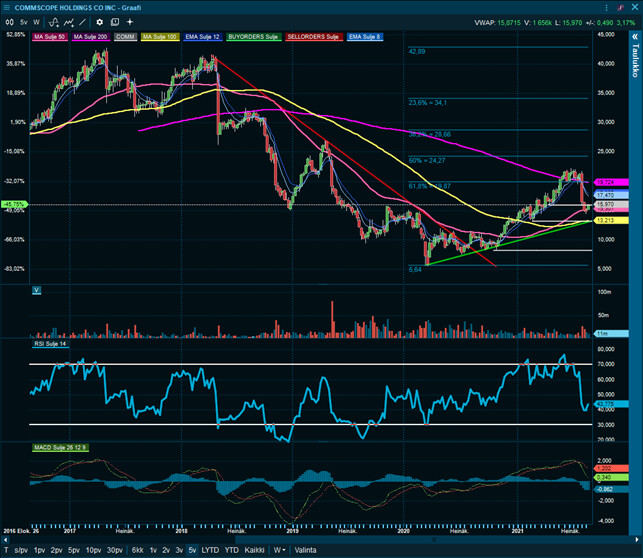643x558 pixels.
Task: Open the W interval dropdown at bottom
Action: [x=280, y=550]
